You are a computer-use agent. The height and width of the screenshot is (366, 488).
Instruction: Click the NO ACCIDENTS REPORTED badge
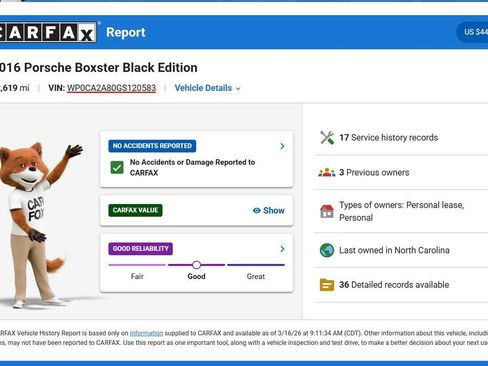[152, 146]
